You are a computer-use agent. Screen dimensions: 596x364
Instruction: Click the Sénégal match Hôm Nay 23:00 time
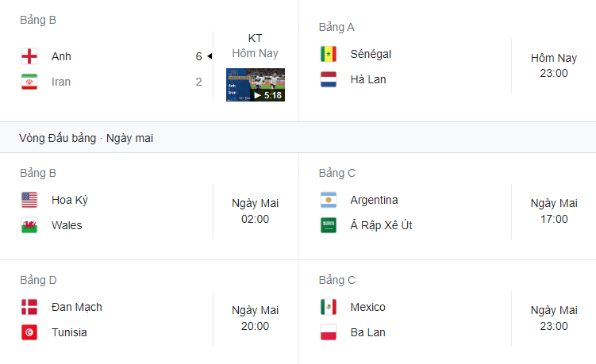[x=554, y=65]
